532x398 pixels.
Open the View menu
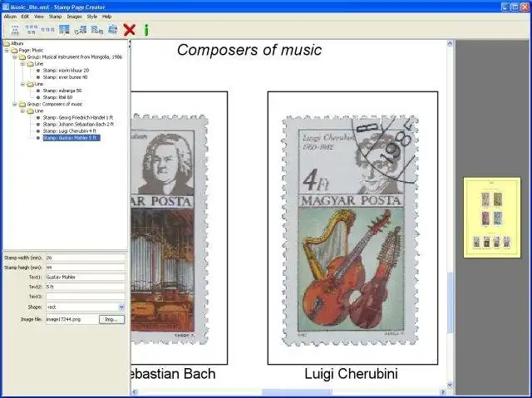coord(39,17)
